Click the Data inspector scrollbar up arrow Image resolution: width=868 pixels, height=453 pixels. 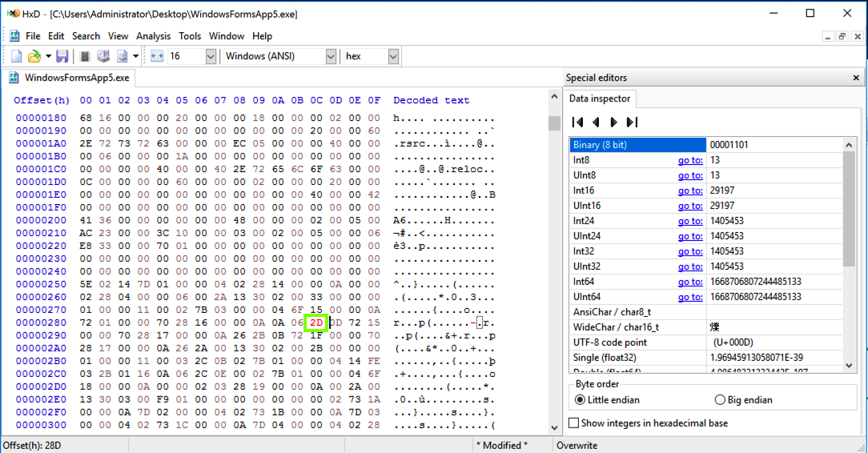pos(849,145)
